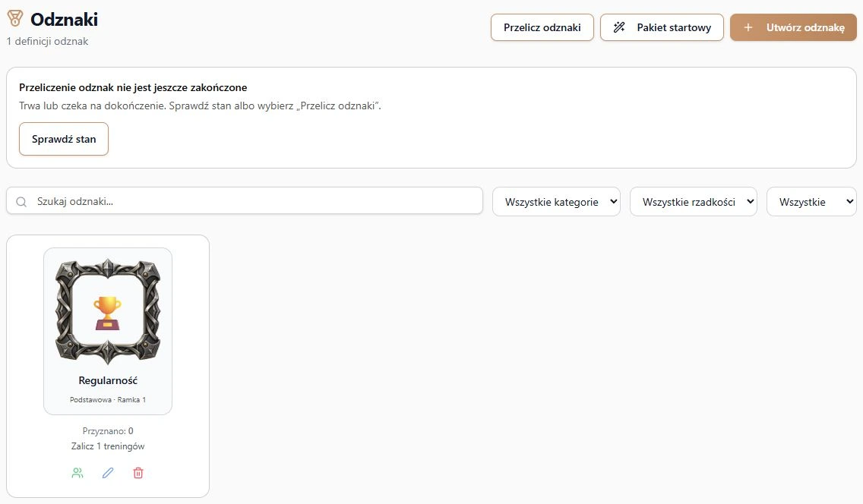863x504 pixels.
Task: Select the Regularność badge frame thumbnail
Action: click(x=108, y=312)
